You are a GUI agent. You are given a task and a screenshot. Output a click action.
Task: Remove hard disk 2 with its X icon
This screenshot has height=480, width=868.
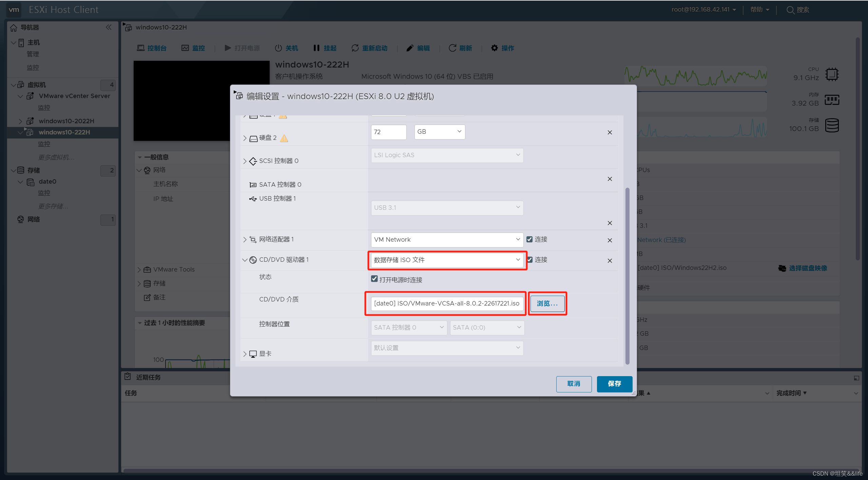pyautogui.click(x=610, y=132)
